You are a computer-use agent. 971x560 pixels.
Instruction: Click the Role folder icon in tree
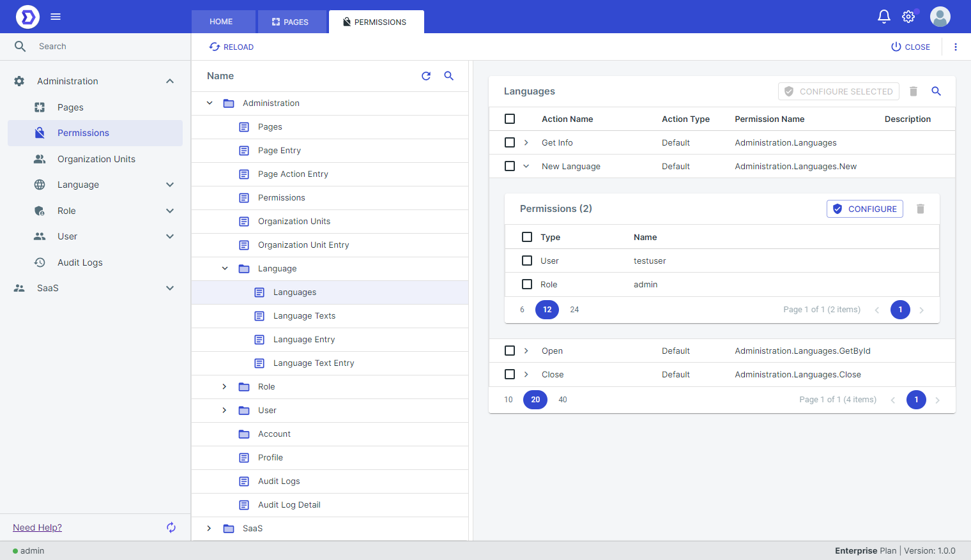click(244, 387)
